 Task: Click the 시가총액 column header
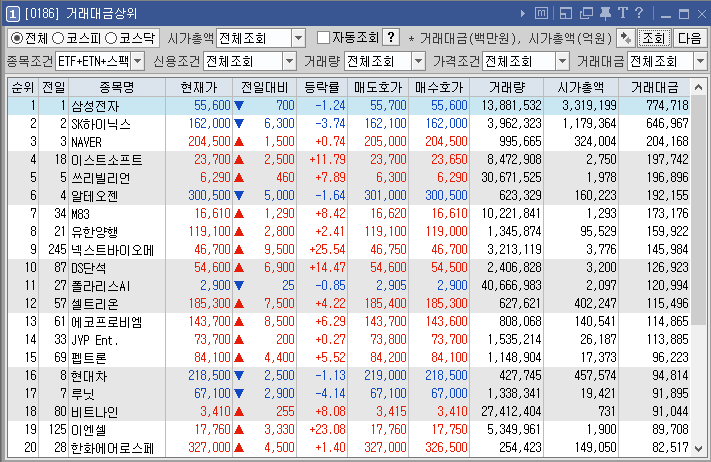pos(581,87)
